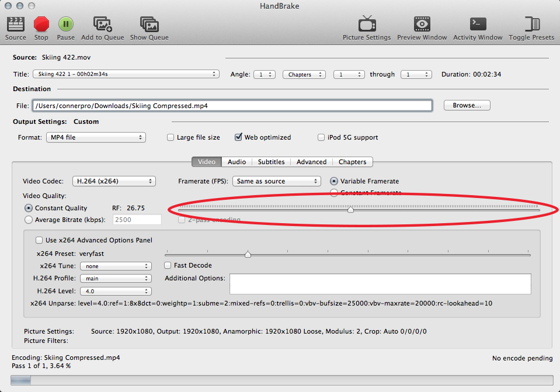Show the encoding queue
The height and width of the screenshot is (392, 560).
pos(149,25)
